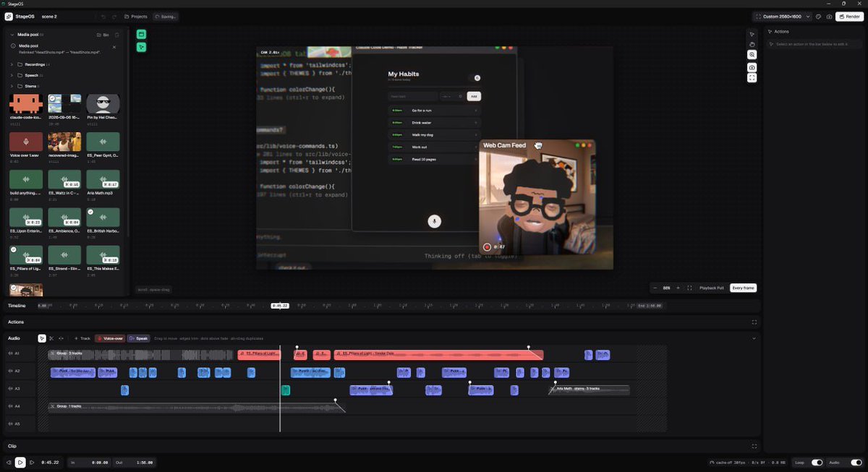Expand the Stems folder
This screenshot has width=868, height=472.
pyautogui.click(x=12, y=86)
